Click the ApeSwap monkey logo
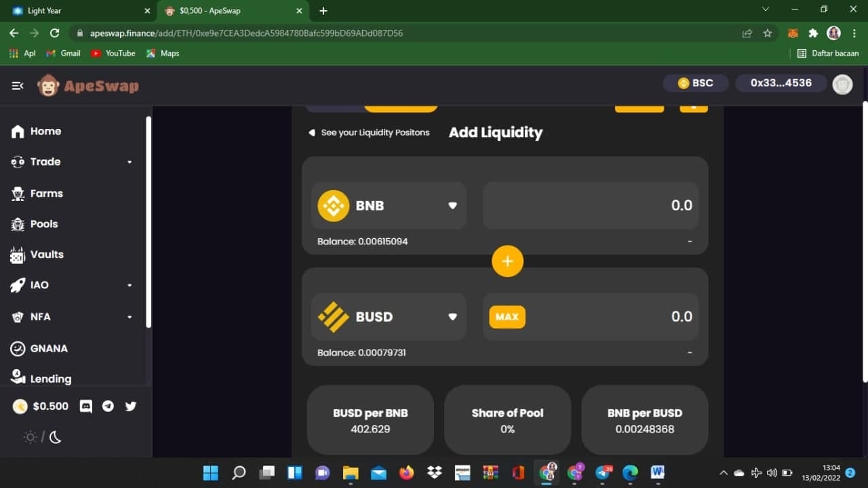 tap(48, 86)
